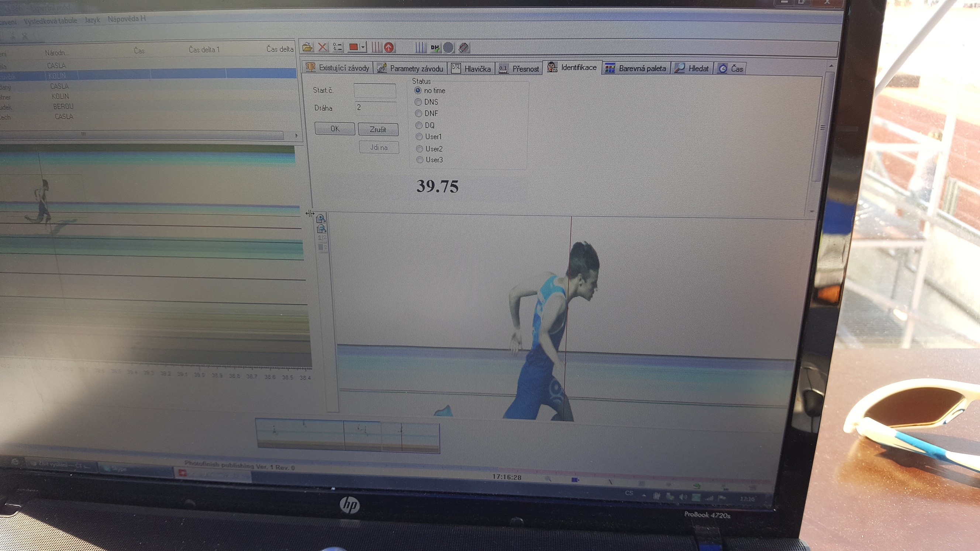
Task: Click the 39.75 time display
Action: (x=438, y=186)
